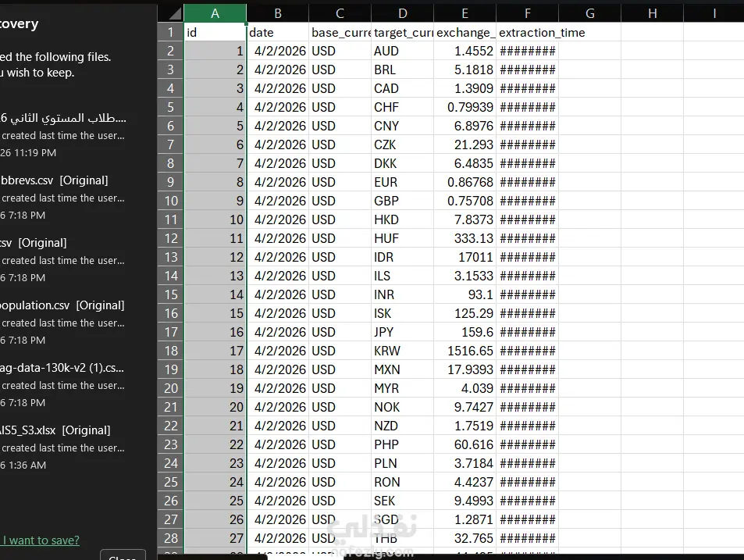Open recovered file IS5_S3.xlsx [Original]

(63, 447)
